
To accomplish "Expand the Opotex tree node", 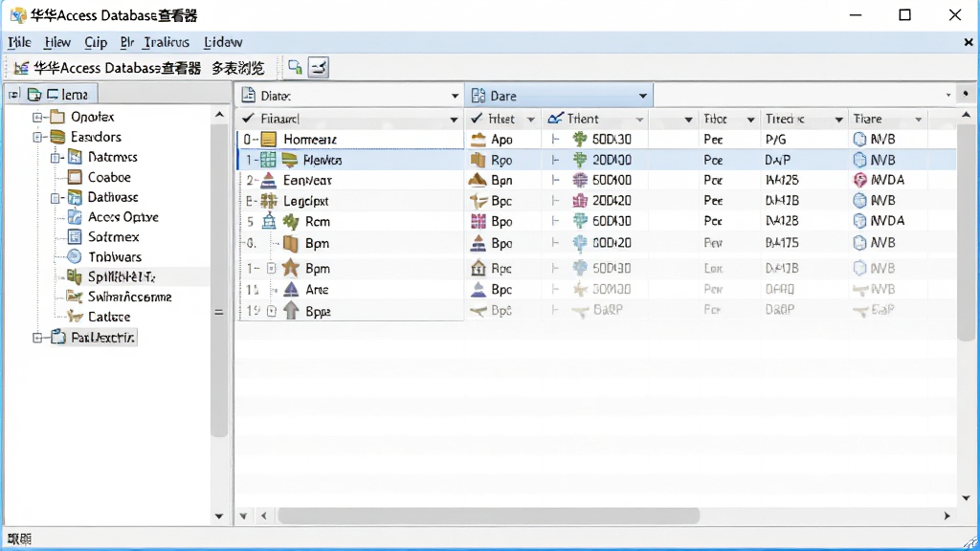I will point(37,117).
